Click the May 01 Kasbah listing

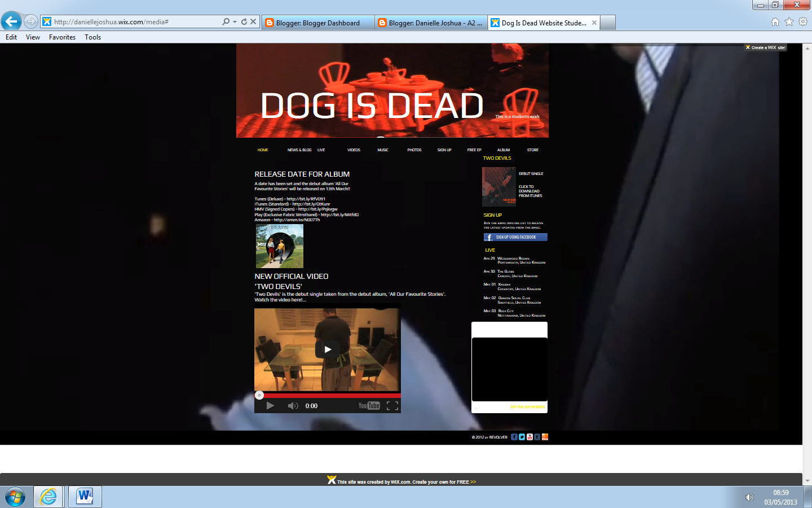(512, 287)
